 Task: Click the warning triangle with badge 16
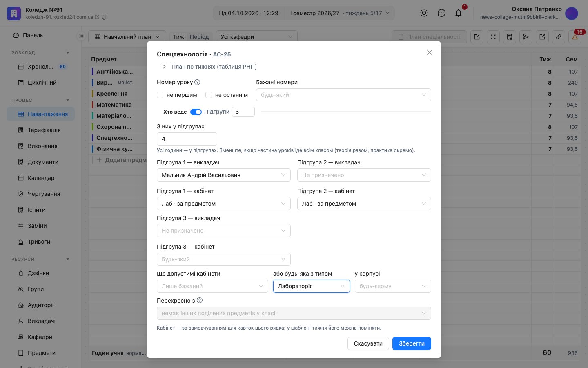pyautogui.click(x=575, y=37)
